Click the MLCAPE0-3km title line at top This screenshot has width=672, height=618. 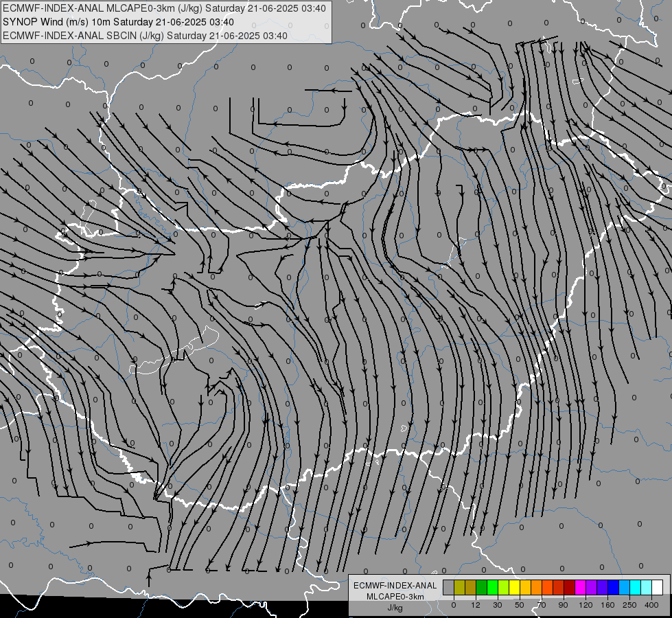[x=164, y=8]
